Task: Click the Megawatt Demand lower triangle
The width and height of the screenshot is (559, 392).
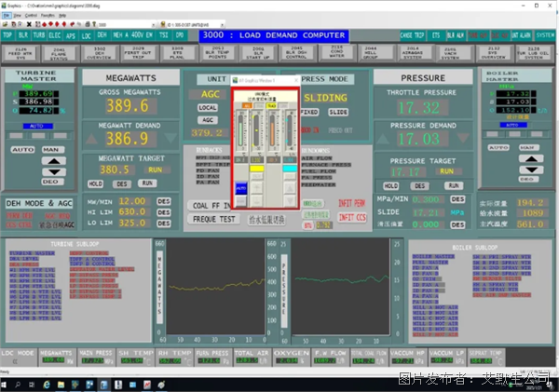Action: point(170,138)
